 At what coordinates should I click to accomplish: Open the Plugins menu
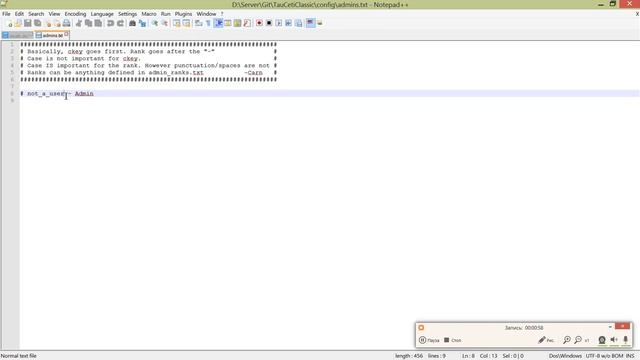point(183,14)
